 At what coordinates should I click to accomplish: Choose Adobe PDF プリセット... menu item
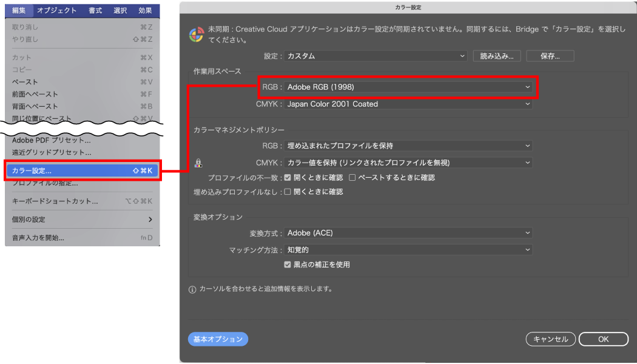(x=83, y=140)
